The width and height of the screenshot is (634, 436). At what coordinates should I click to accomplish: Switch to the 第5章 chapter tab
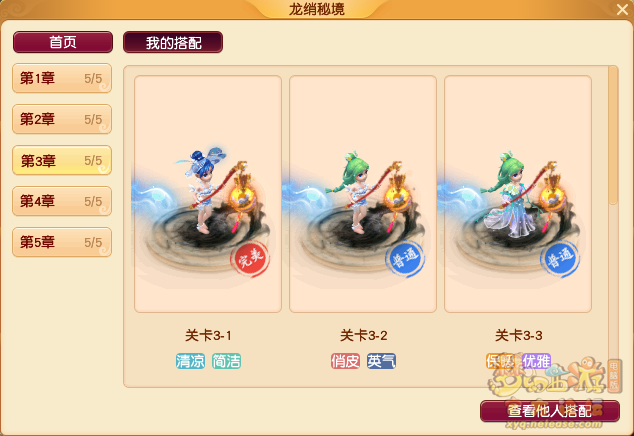[62, 242]
